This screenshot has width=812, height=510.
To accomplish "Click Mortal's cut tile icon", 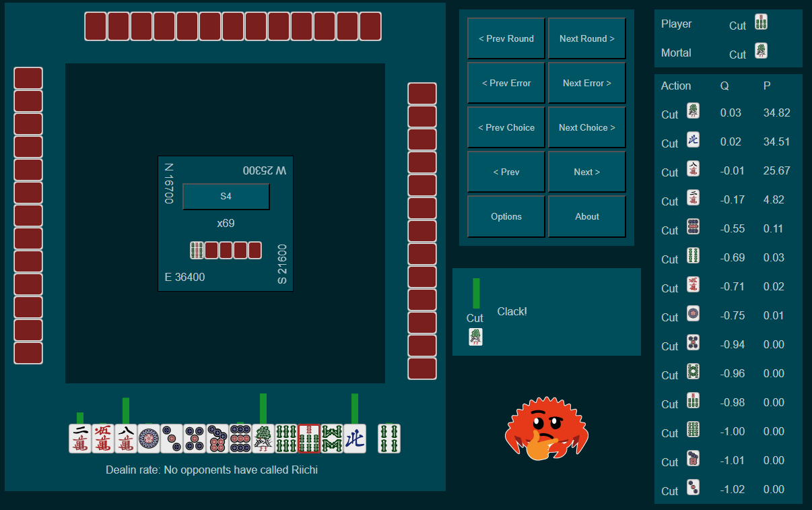I will click(761, 51).
